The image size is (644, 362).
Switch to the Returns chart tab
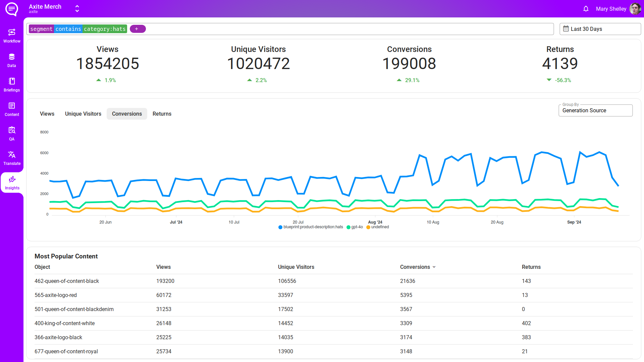pos(162,114)
